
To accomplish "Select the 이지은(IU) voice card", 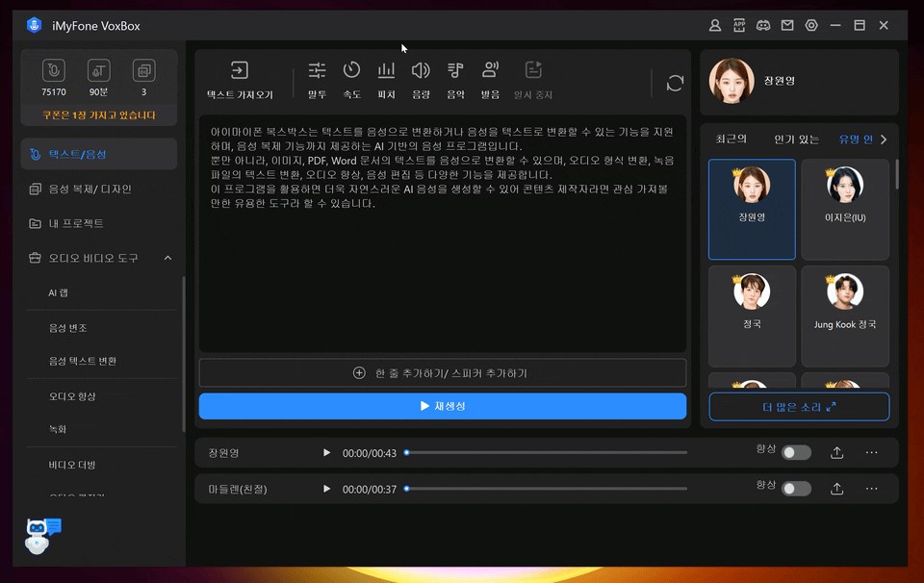I will click(845, 209).
